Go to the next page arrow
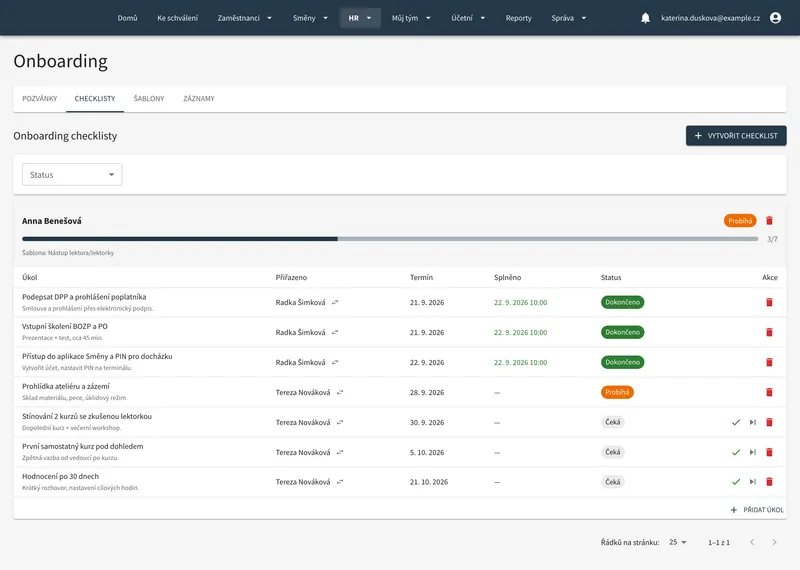 click(x=774, y=542)
